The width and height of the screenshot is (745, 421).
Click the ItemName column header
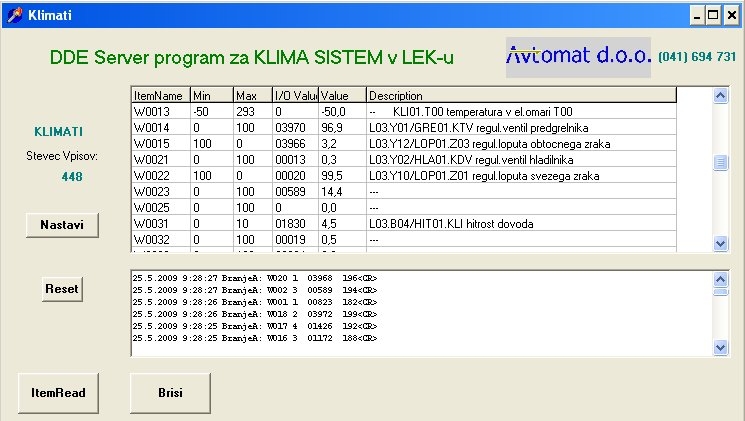pos(160,95)
